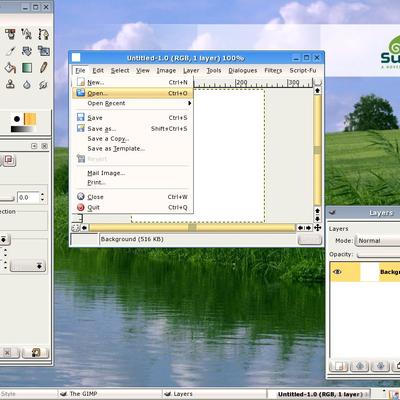Open the lower dropdown button in tool options

click(28, 266)
